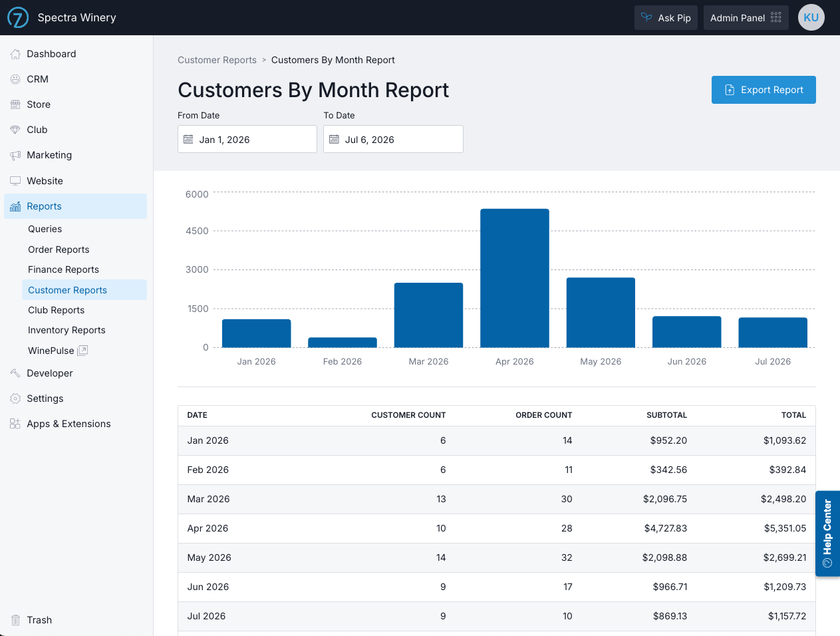Open the To Date field Jul 6, 2026

click(393, 139)
